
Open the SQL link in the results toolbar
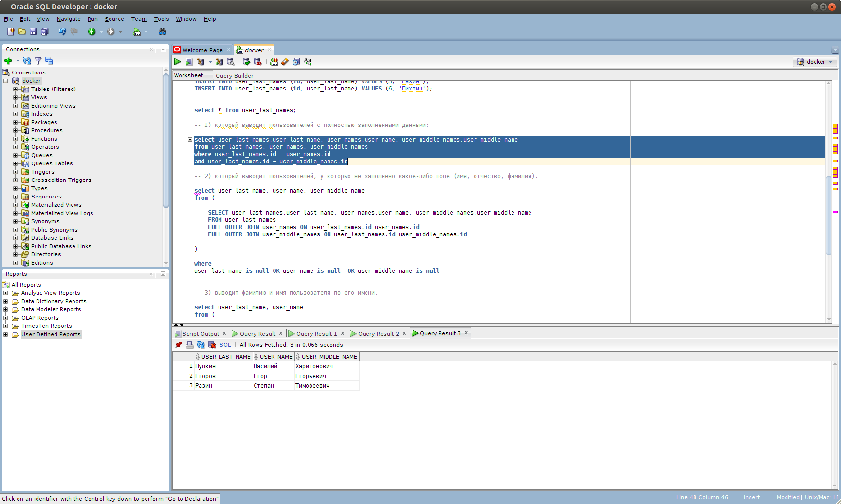pos(225,344)
